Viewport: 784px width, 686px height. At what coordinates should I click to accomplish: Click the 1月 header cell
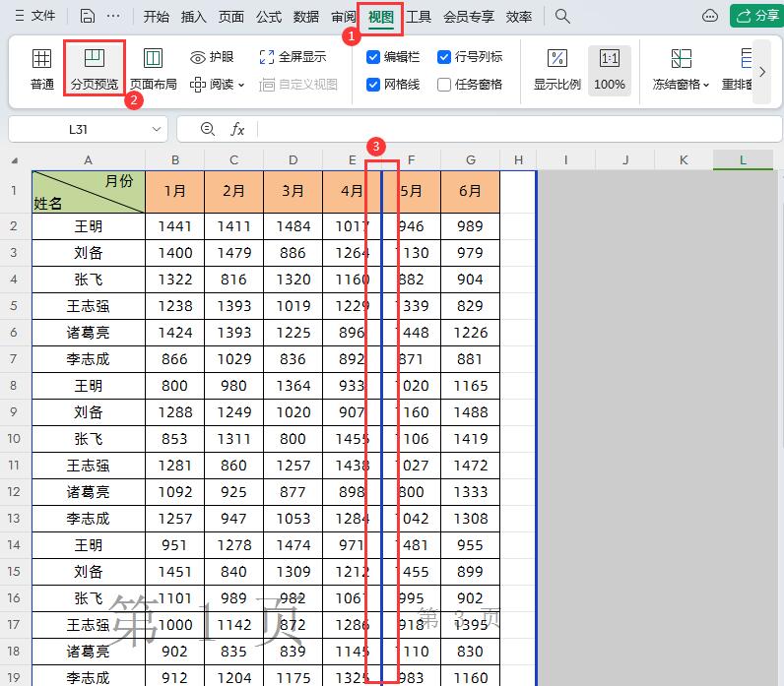click(x=175, y=192)
